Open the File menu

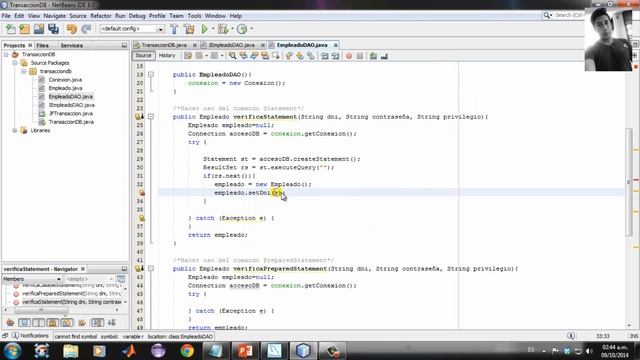pos(6,16)
